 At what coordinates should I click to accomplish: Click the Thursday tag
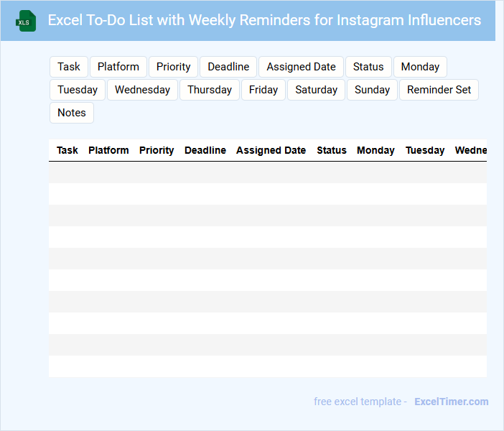[210, 90]
